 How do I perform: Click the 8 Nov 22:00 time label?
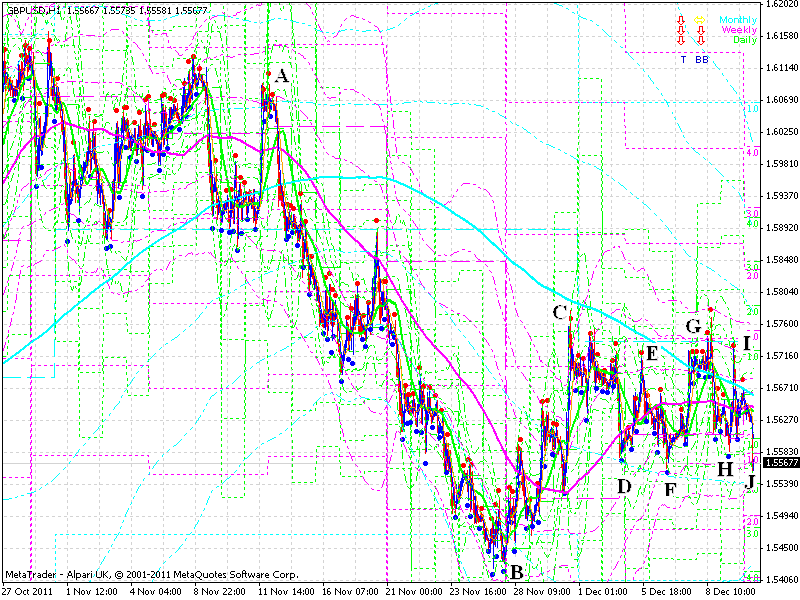tap(220, 592)
